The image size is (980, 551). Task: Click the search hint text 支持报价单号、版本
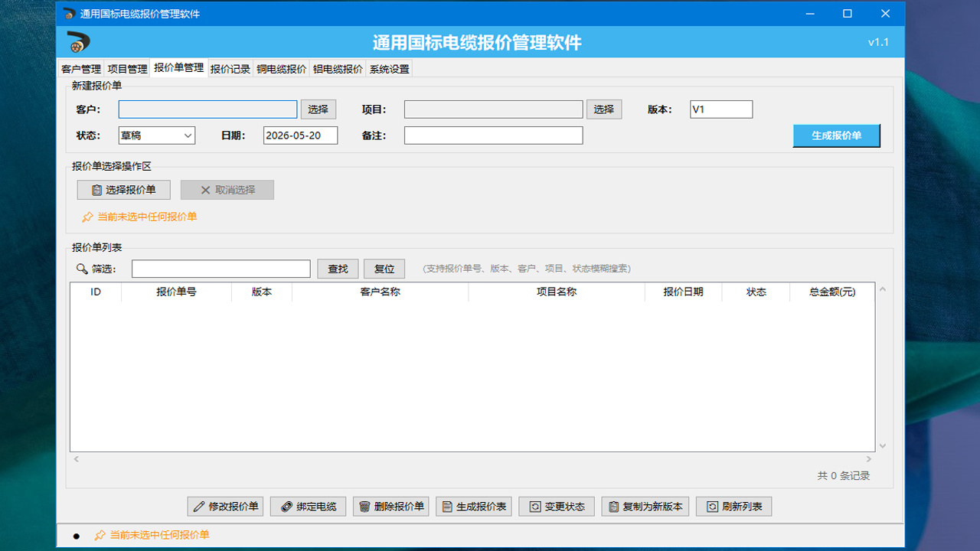(x=527, y=269)
